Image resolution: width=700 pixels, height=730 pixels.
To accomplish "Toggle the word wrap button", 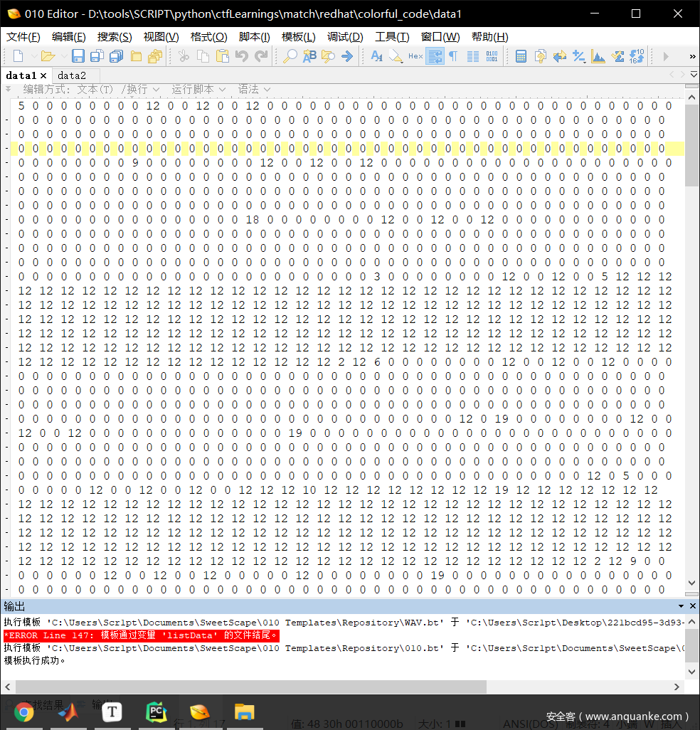I will pos(435,56).
